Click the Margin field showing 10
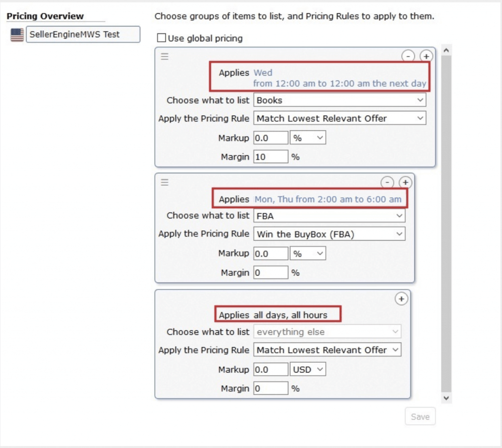 tap(271, 157)
